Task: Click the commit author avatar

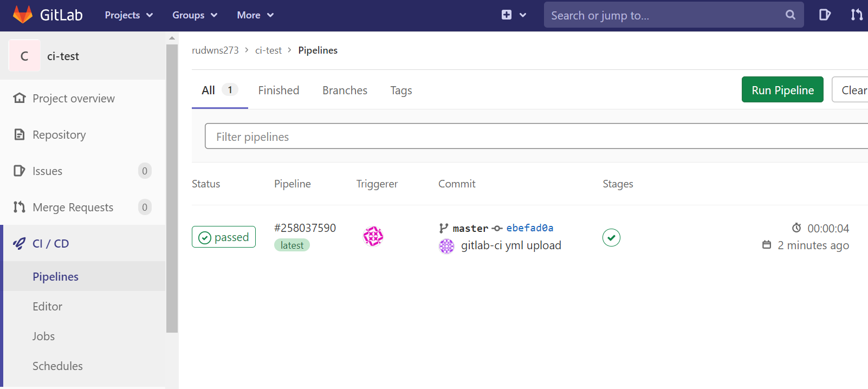Action: [446, 246]
